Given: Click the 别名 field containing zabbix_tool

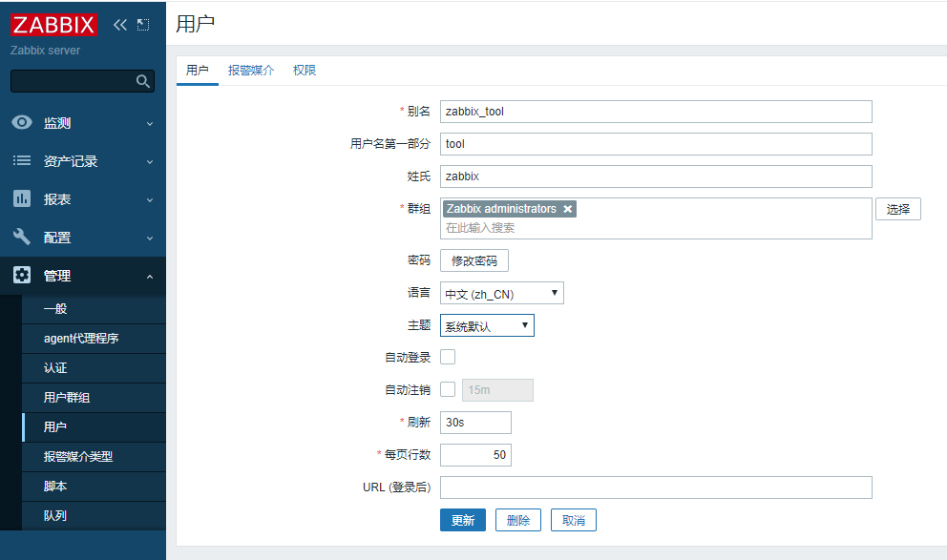Looking at the screenshot, I should (x=656, y=112).
